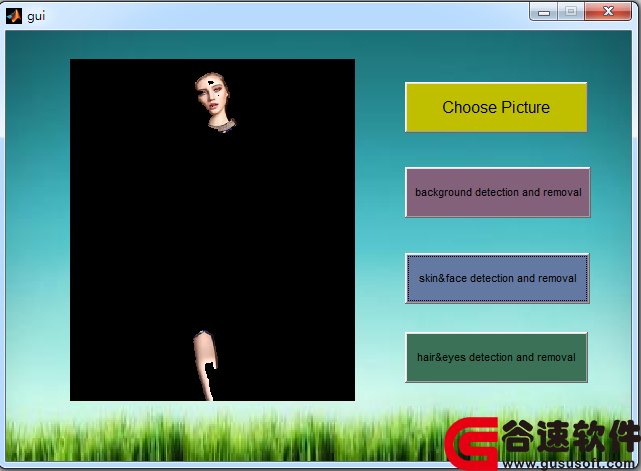The image size is (641, 471).
Task: Click the MATLAB icon in title bar
Action: 13,16
